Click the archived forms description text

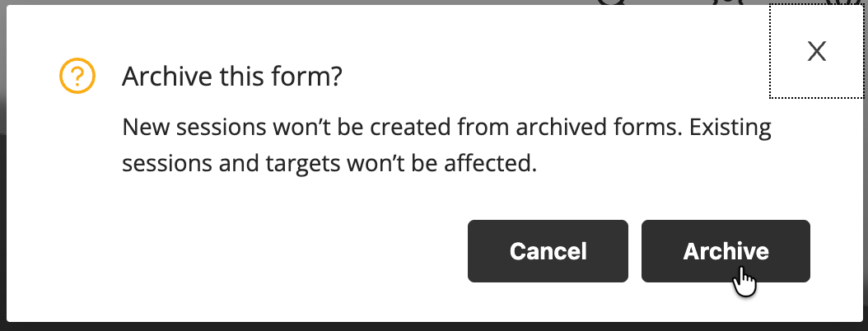(446, 146)
